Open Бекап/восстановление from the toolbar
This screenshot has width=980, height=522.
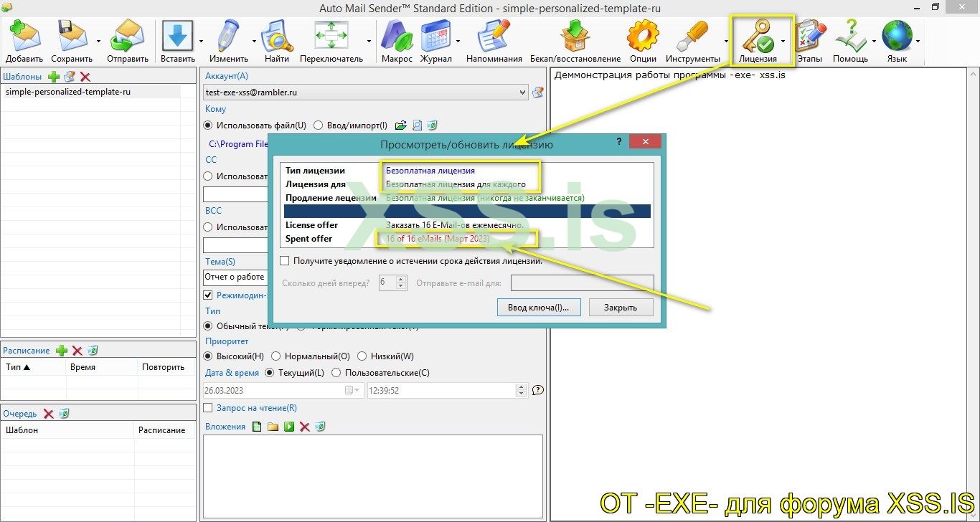click(575, 36)
